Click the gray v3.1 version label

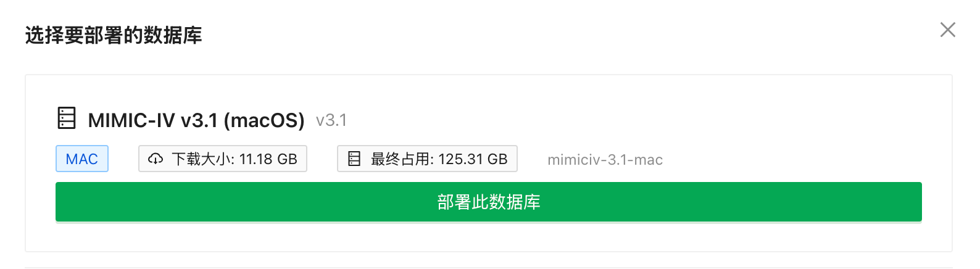coord(331,120)
